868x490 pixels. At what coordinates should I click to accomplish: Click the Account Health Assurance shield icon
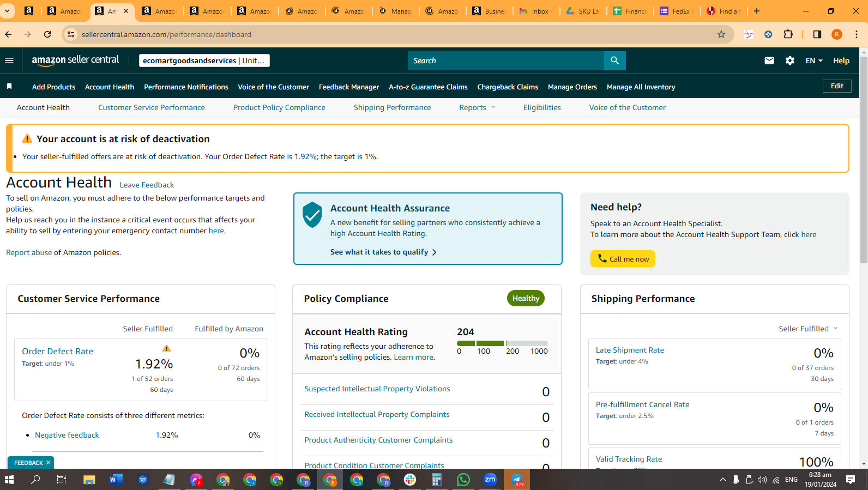[x=312, y=215]
